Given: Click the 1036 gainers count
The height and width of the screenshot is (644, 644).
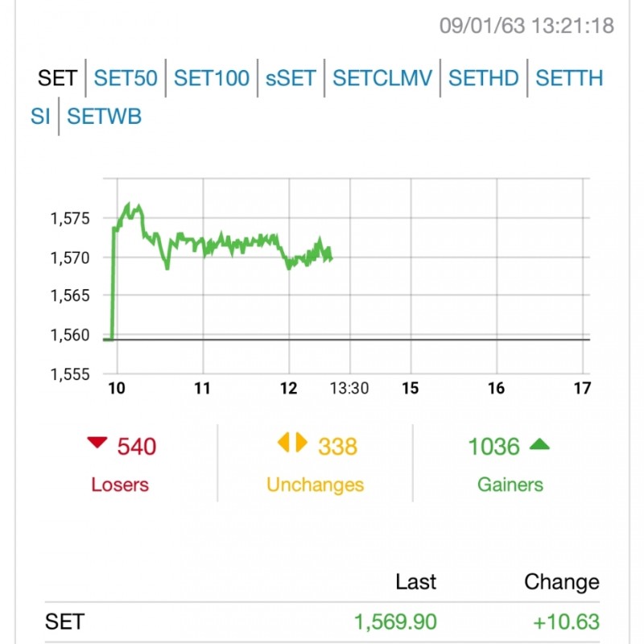Looking at the screenshot, I should (493, 447).
